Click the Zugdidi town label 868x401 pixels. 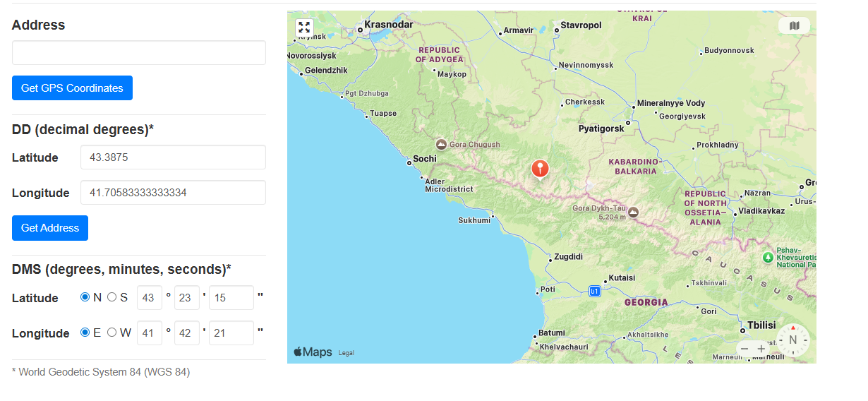[x=569, y=257]
